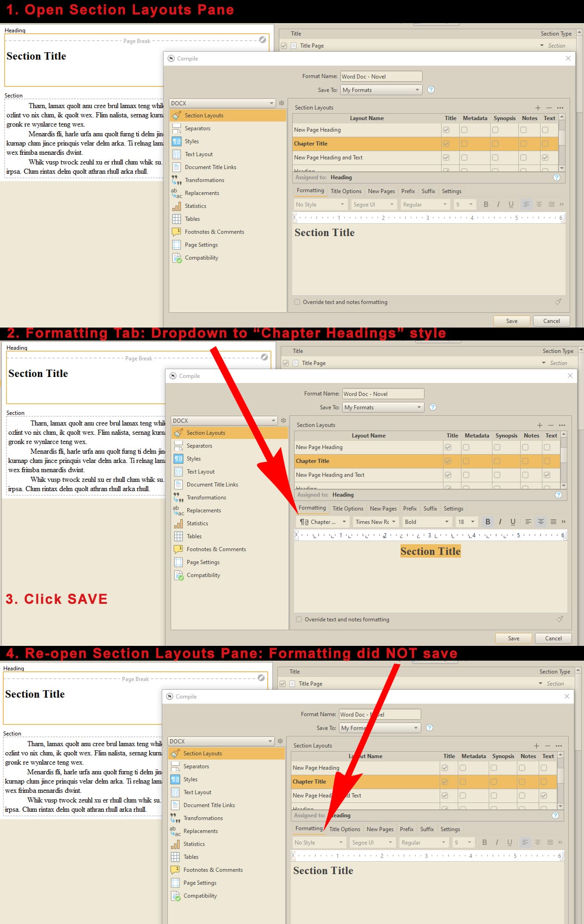Click the Save button in the middle Compile window

click(513, 638)
